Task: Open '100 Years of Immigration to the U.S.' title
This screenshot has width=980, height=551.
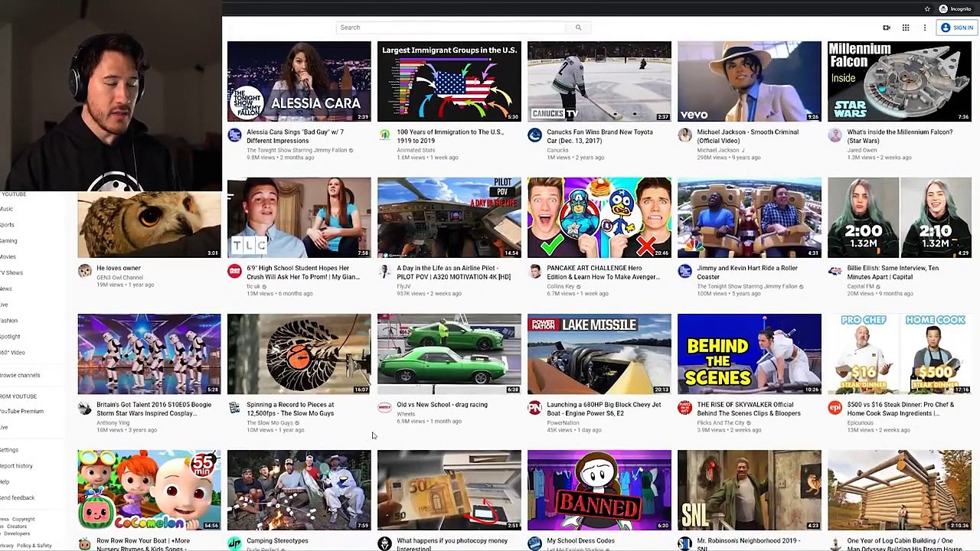Action: pyautogui.click(x=449, y=136)
